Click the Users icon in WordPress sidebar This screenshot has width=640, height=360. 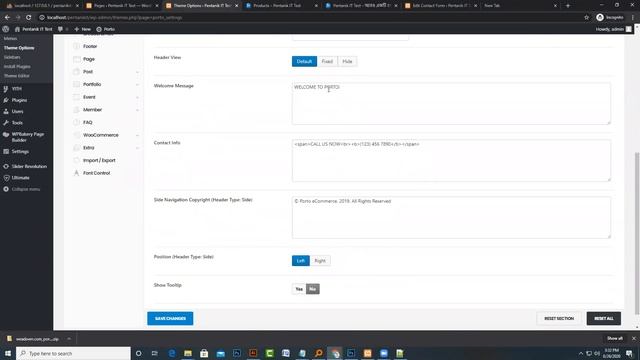tap(6, 111)
